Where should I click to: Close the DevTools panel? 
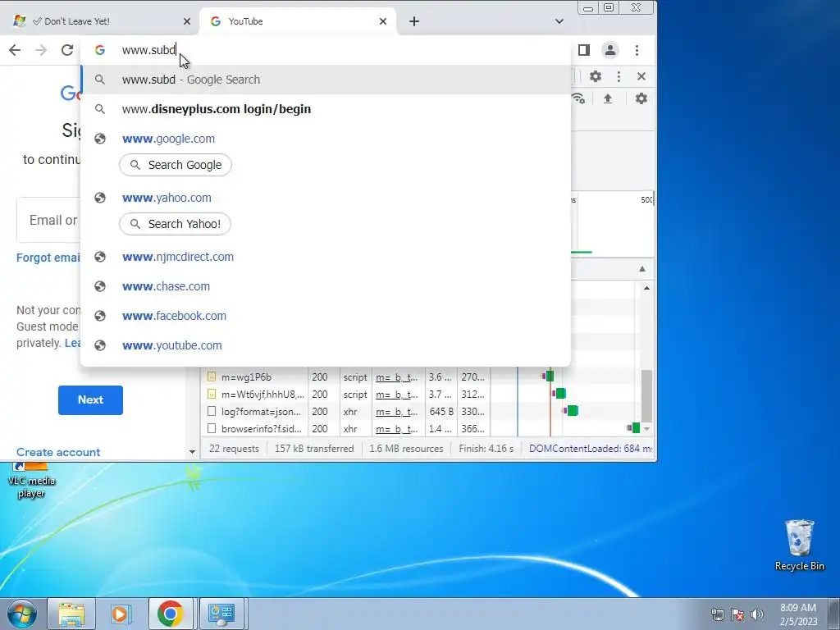(x=641, y=76)
